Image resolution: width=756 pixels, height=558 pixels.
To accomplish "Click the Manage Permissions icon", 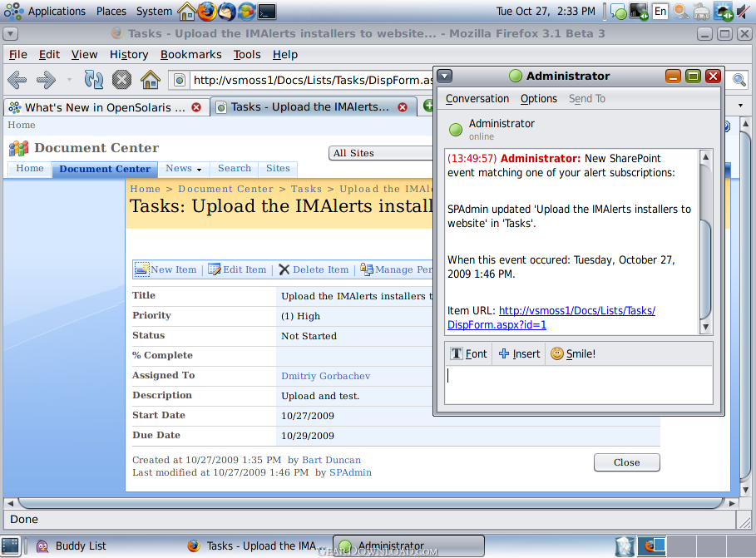I will point(367,269).
